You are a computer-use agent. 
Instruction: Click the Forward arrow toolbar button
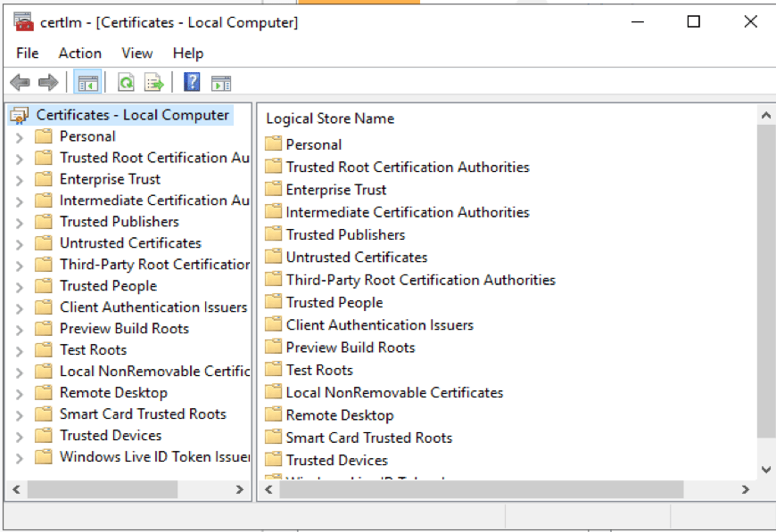48,83
